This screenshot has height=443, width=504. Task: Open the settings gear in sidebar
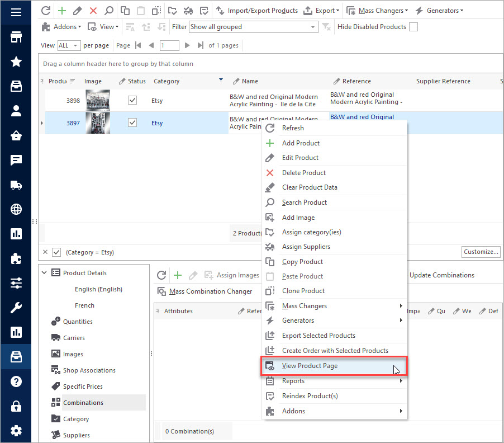click(x=16, y=431)
